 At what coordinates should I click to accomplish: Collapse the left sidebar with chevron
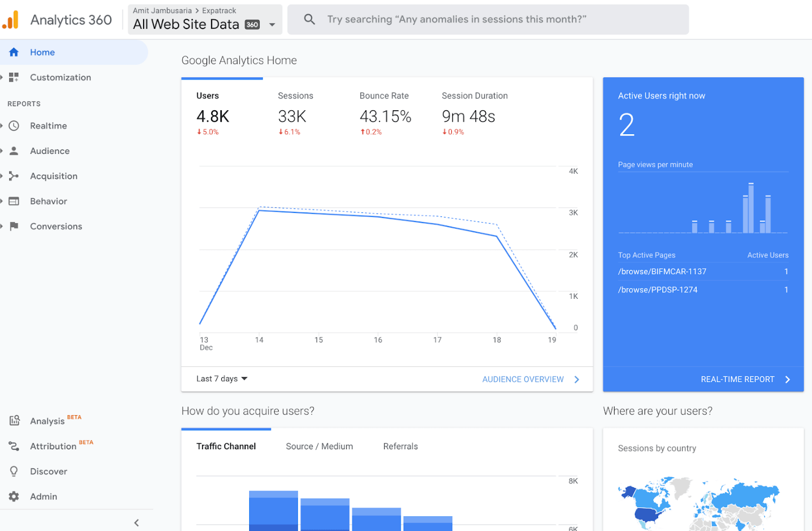click(136, 522)
